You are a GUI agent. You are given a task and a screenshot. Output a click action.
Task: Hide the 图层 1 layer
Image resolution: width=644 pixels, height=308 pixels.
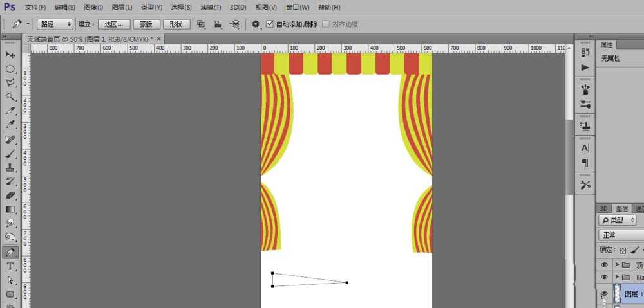point(604,294)
